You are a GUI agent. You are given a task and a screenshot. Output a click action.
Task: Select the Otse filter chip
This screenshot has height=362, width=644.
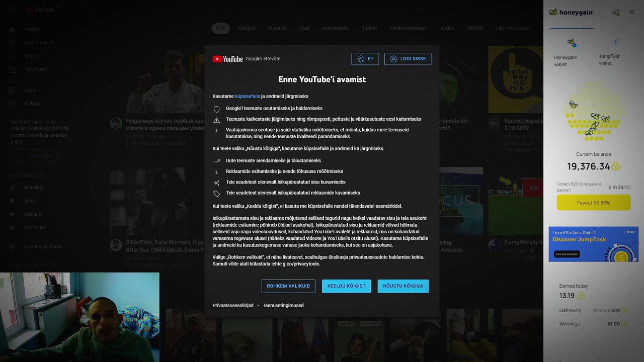pyautogui.click(x=304, y=28)
